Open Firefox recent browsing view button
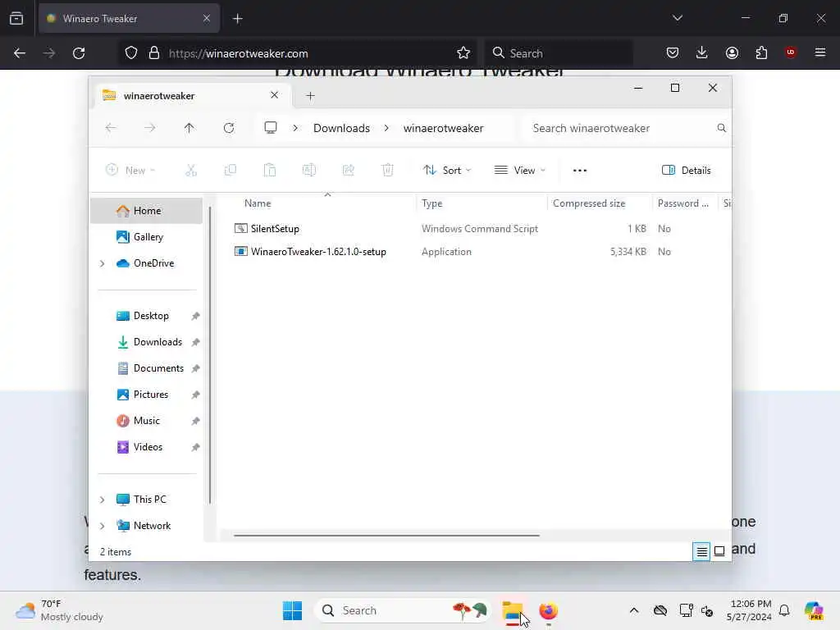Image resolution: width=840 pixels, height=630 pixels. pos(16,19)
